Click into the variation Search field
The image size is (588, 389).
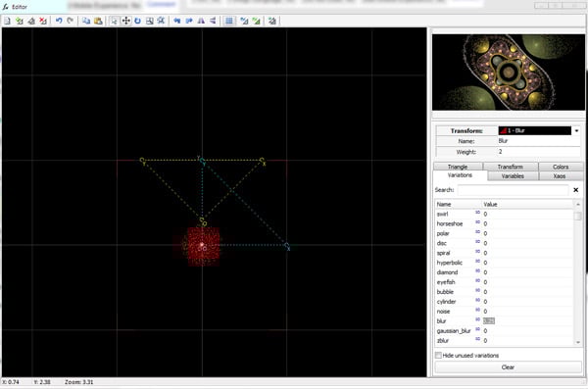coord(513,190)
